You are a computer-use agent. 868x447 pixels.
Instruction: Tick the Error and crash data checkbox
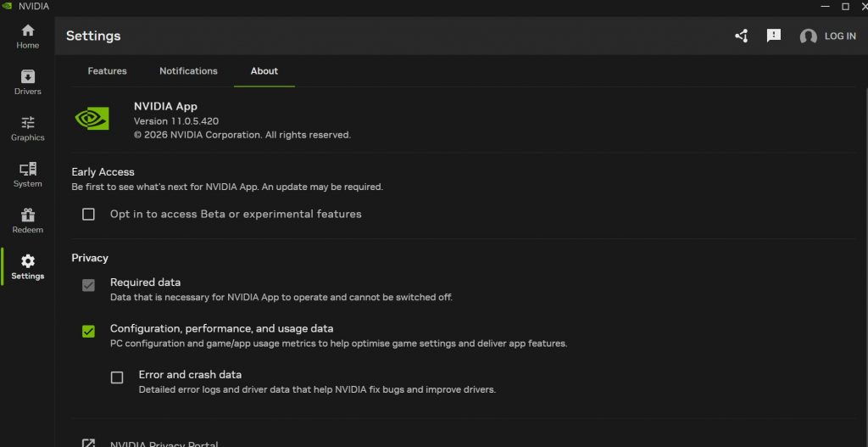[117, 377]
